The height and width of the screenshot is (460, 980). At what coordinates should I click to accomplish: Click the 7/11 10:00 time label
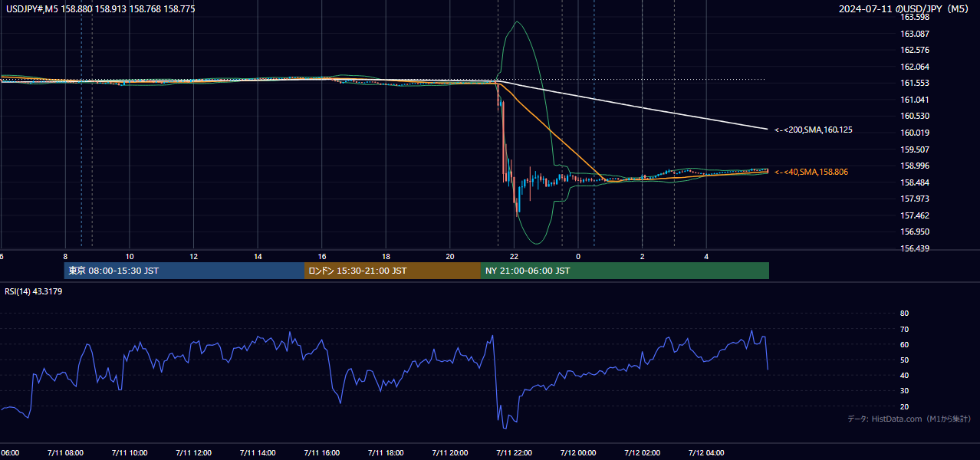tap(129, 452)
